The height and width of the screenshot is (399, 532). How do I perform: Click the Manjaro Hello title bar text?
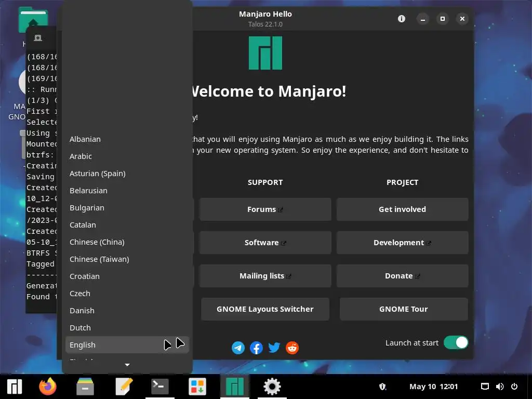pyautogui.click(x=265, y=14)
